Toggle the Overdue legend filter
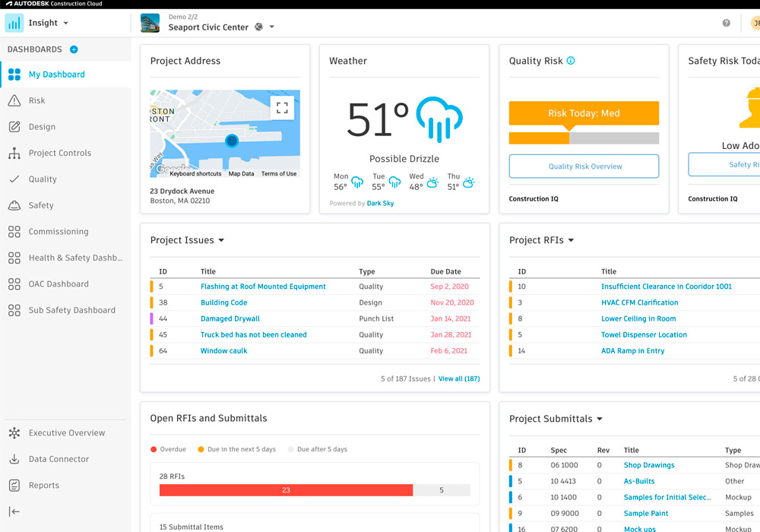Image resolution: width=760 pixels, height=532 pixels. click(x=169, y=449)
